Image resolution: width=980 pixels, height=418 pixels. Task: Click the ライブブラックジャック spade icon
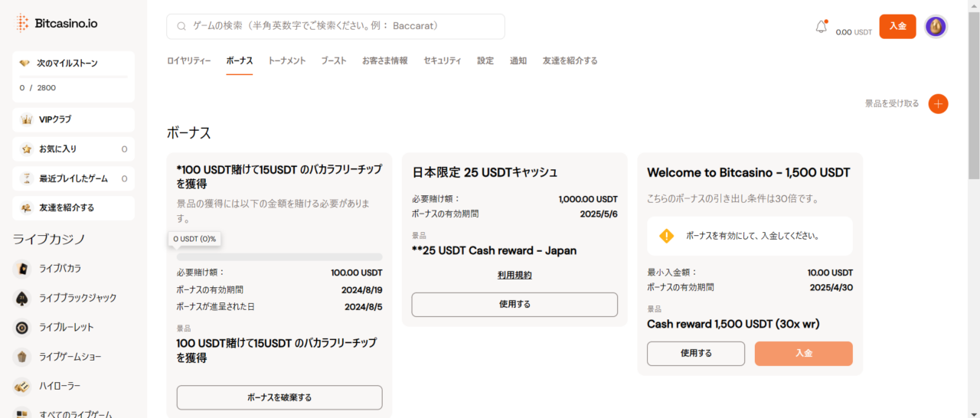22,298
